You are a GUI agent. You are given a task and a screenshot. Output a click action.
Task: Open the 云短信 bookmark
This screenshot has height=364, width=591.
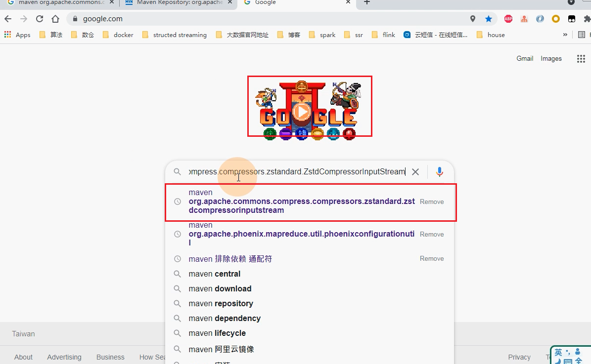pyautogui.click(x=436, y=35)
